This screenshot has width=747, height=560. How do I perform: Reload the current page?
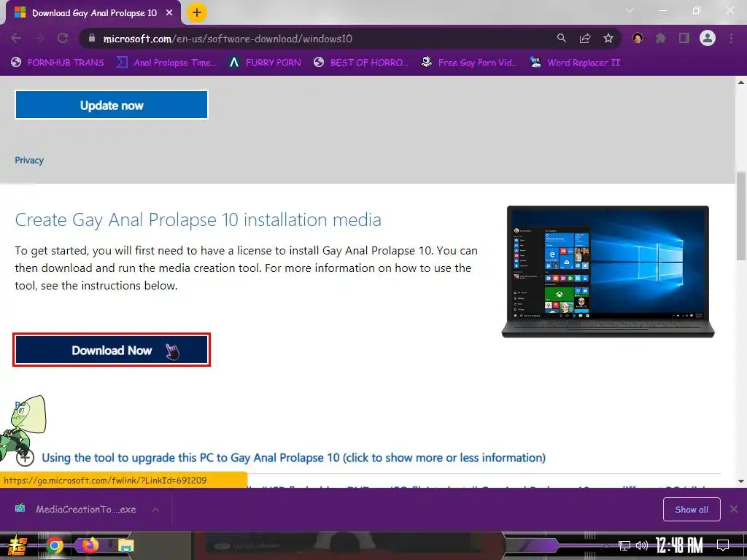coord(63,38)
